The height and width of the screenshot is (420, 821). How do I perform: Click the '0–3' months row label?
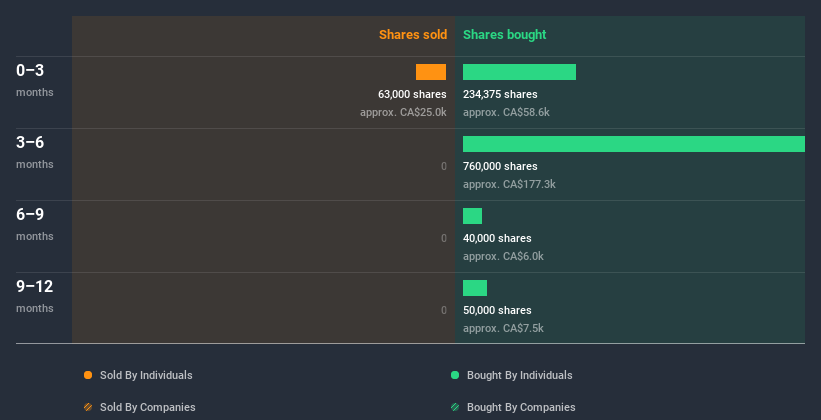[30, 70]
